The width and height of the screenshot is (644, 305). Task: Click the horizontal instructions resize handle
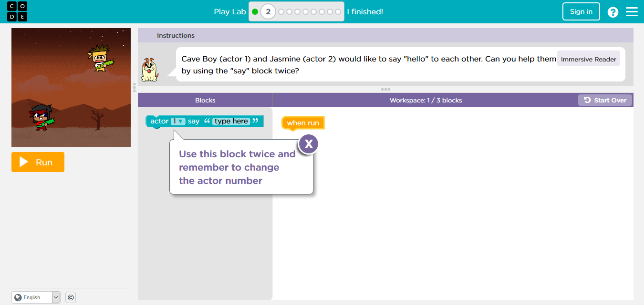385,89
